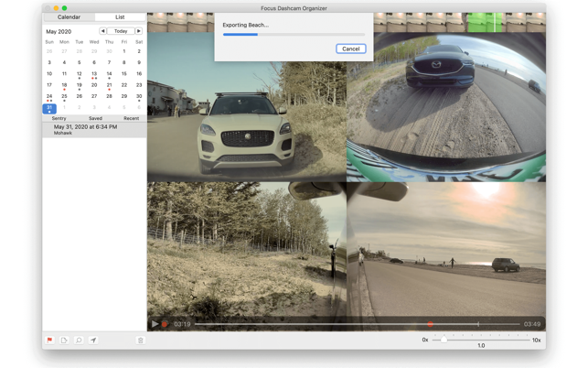588x368 pixels.
Task: Open the May 31, 2020 Mohawk clip
Action: pyautogui.click(x=94, y=130)
